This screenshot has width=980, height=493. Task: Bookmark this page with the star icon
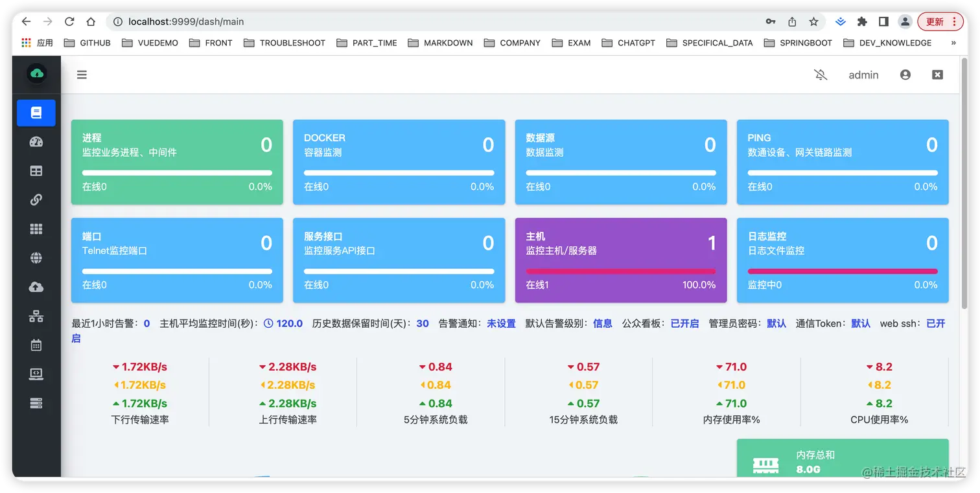click(814, 21)
